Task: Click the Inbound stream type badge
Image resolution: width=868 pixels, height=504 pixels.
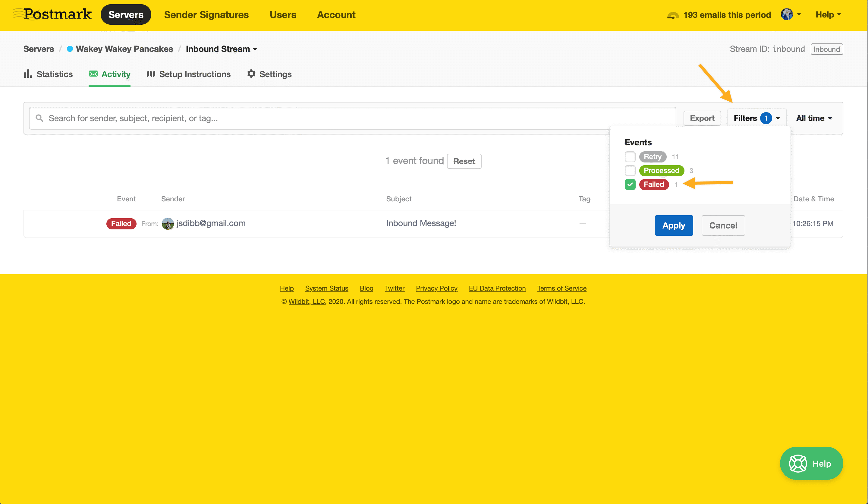Action: point(827,49)
